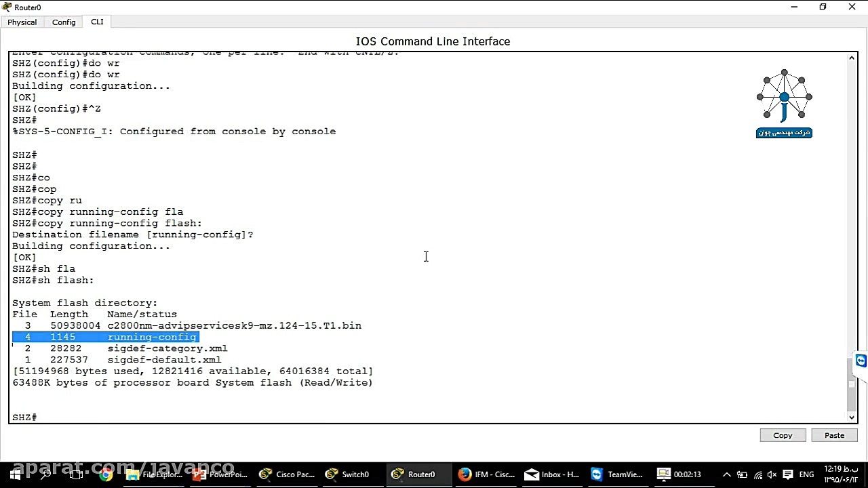Click the ENG language indicator
868x488 pixels.
[806, 474]
